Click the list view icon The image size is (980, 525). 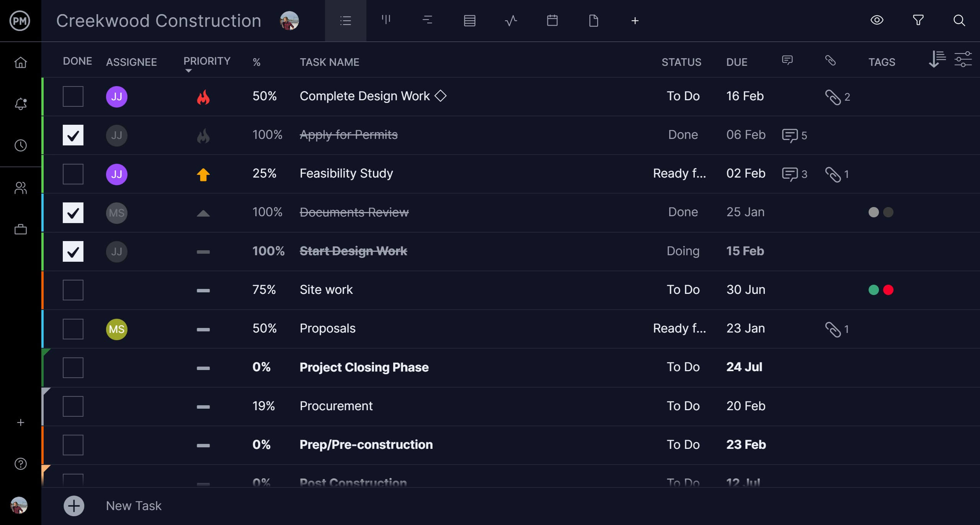pos(345,21)
